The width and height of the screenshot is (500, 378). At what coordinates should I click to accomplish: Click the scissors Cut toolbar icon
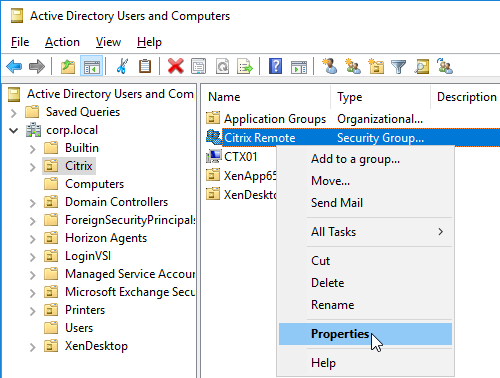122,66
